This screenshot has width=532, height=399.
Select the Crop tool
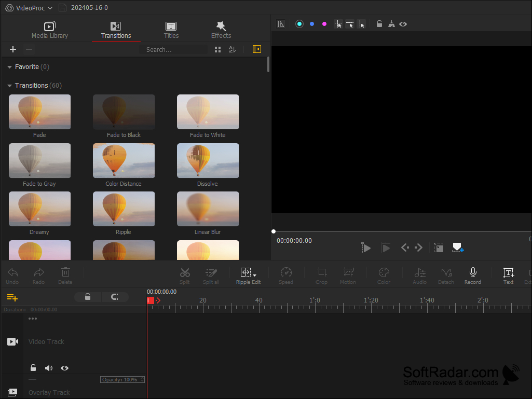pyautogui.click(x=322, y=276)
